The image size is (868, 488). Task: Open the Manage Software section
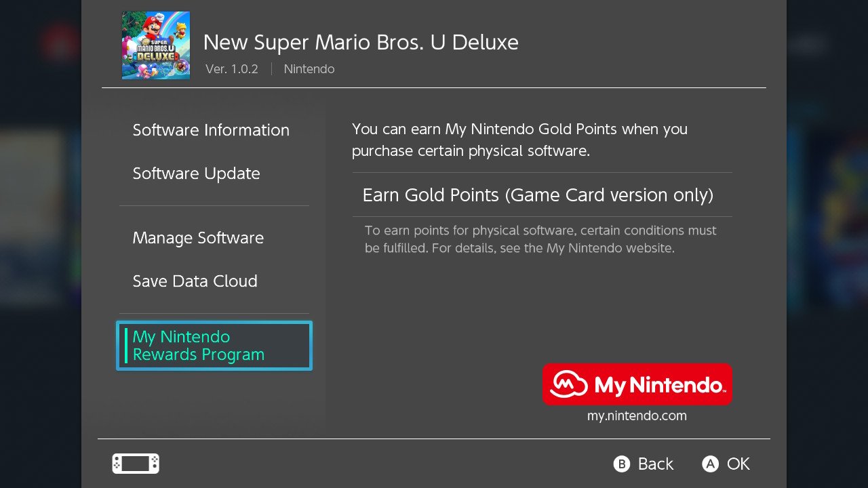coord(198,238)
